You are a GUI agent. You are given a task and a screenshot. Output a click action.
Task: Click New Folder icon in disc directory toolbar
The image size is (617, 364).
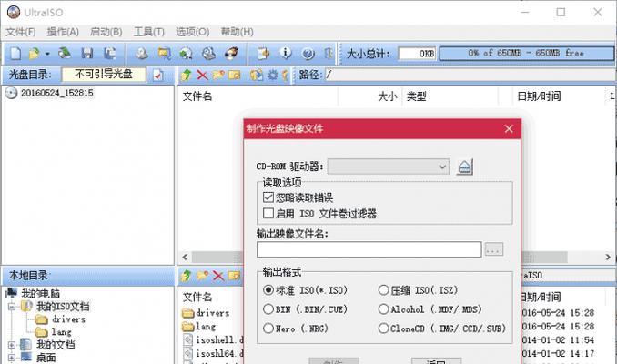coord(218,75)
